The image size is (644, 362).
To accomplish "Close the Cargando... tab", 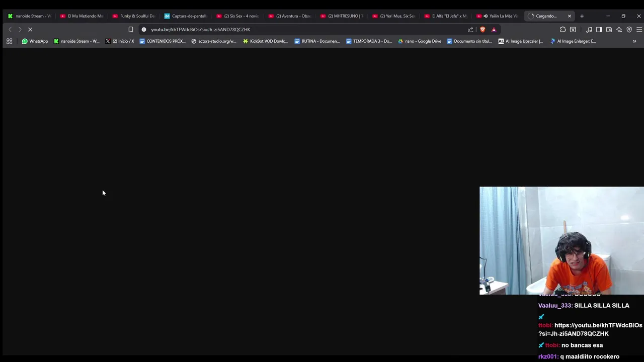I will (570, 16).
